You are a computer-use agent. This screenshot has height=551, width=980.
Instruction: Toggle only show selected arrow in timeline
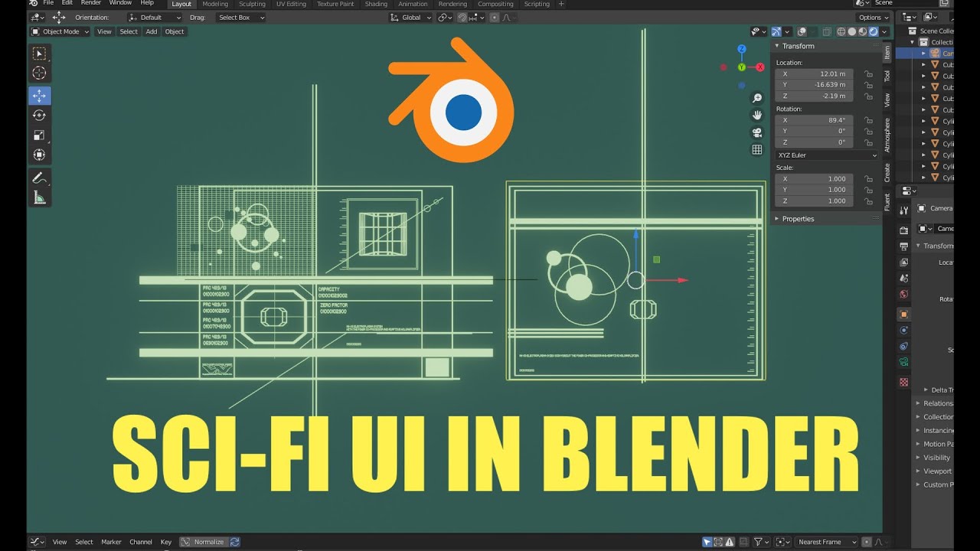click(x=707, y=542)
